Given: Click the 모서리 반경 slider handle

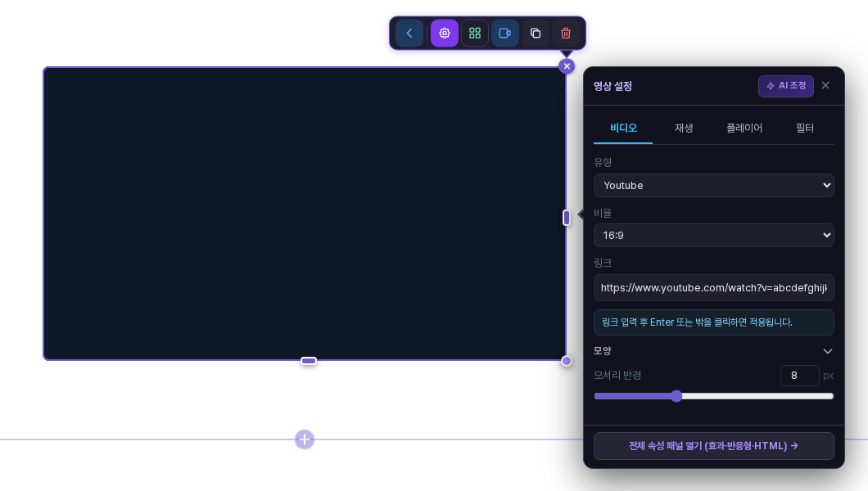Looking at the screenshot, I should point(676,396).
